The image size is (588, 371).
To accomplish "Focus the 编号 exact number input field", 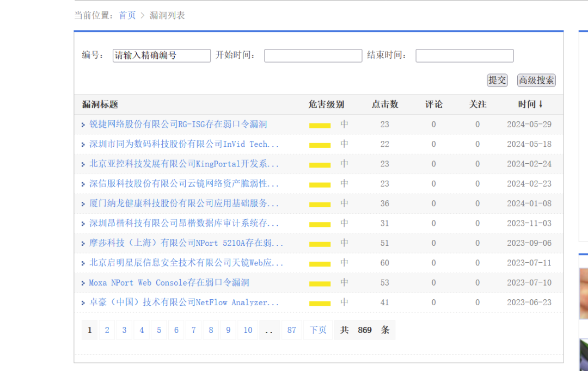I will pyautogui.click(x=162, y=55).
